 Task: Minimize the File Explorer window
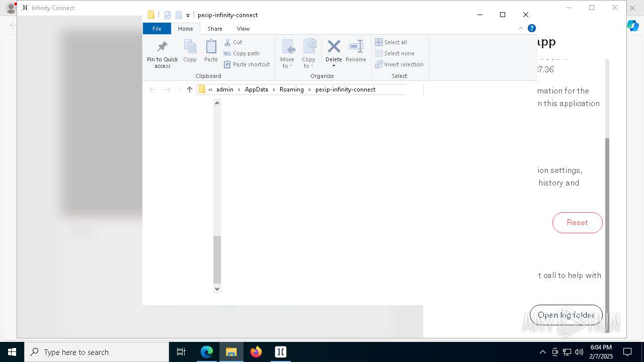click(x=479, y=15)
